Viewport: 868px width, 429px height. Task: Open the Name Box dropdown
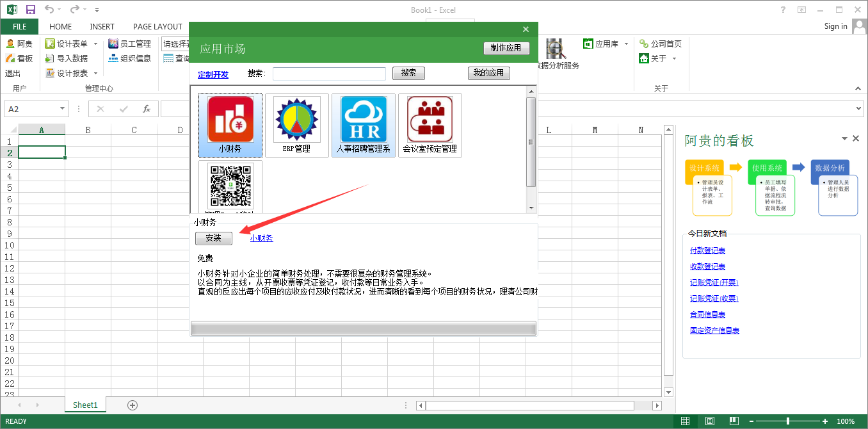click(x=62, y=109)
